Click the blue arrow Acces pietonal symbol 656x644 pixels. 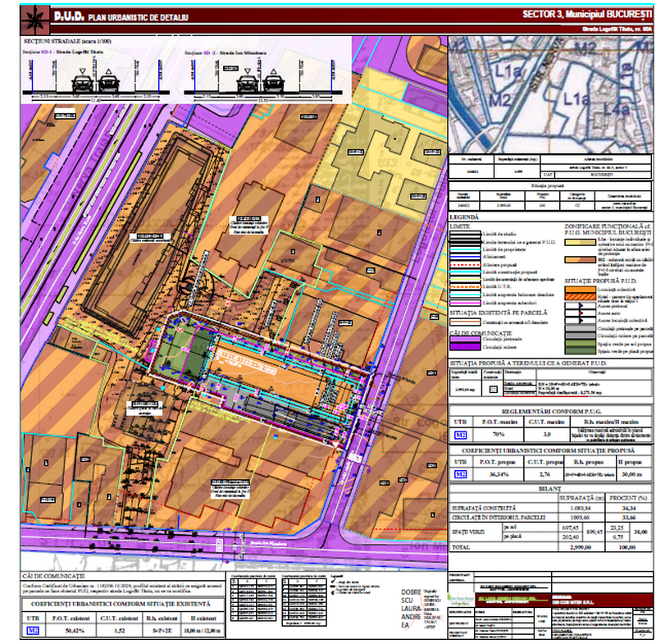[x=581, y=305]
